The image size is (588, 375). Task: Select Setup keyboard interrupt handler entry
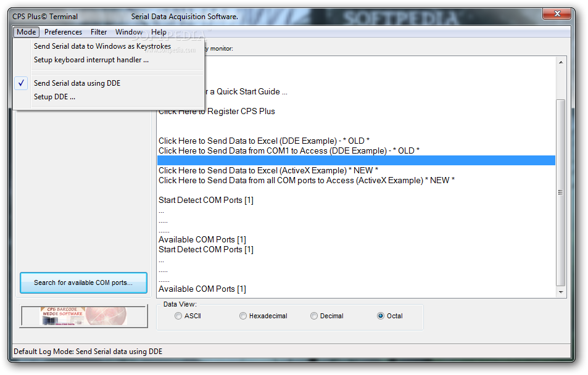91,60
